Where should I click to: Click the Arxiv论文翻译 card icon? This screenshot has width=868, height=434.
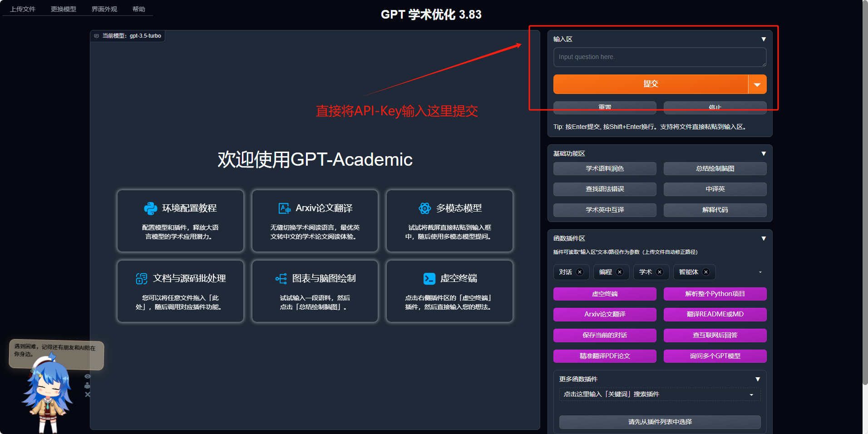coord(284,208)
